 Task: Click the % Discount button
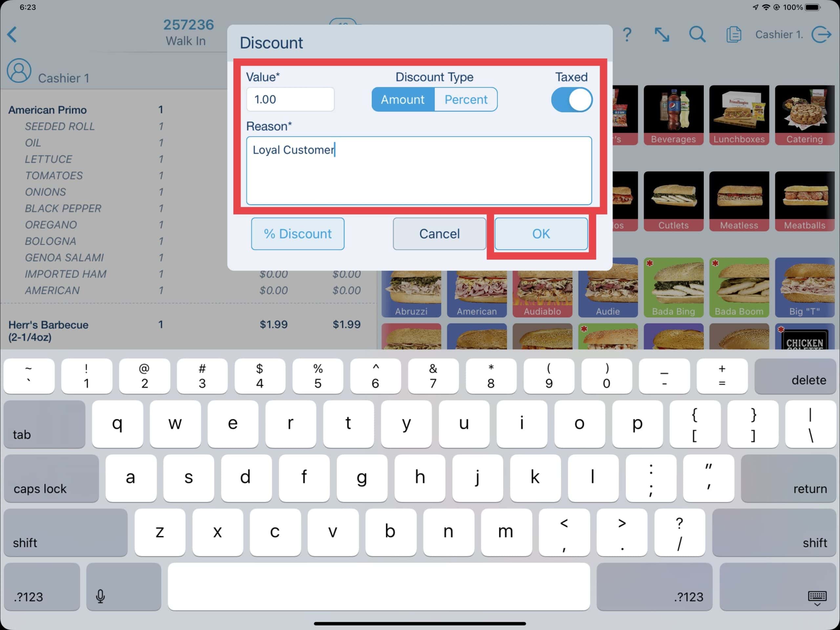coord(297,233)
